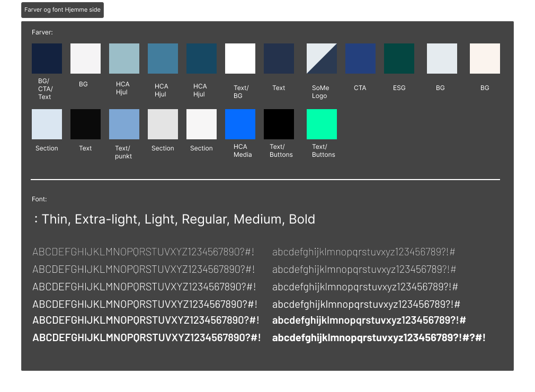The width and height of the screenshot is (535, 392).
Task: Pick the dark teal-blue HCA Hjul swatch
Action: tap(201, 58)
